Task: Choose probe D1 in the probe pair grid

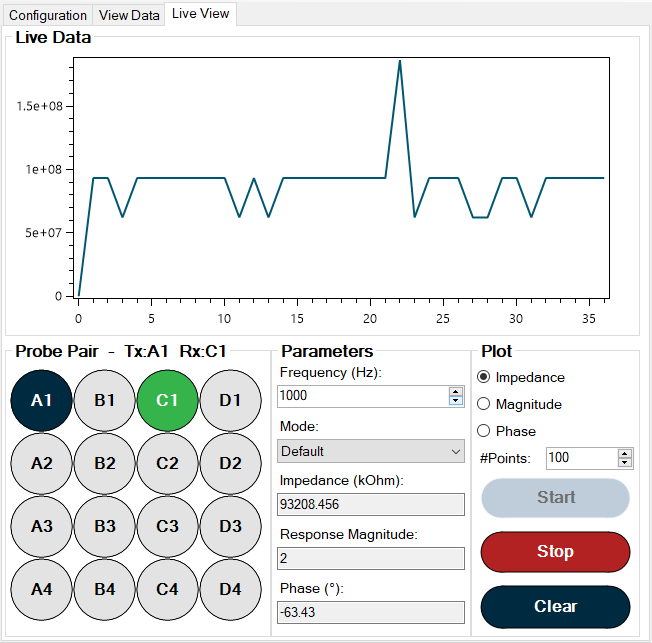Action: (230, 400)
